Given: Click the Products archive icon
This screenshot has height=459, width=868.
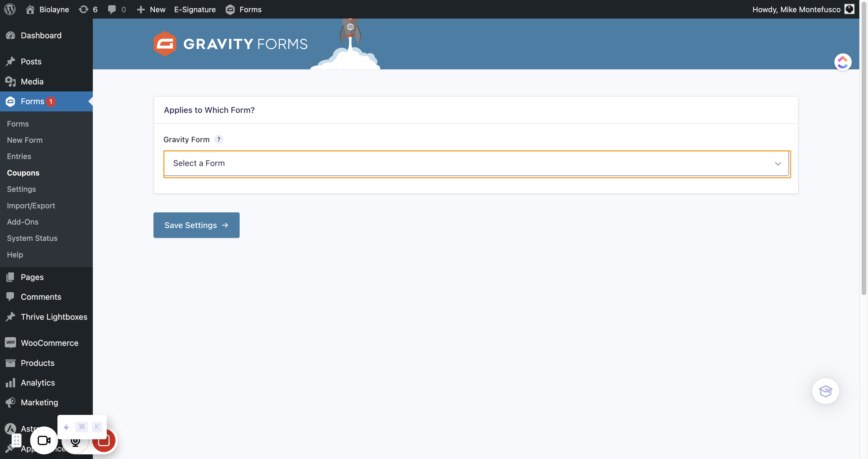Looking at the screenshot, I should click(x=10, y=363).
